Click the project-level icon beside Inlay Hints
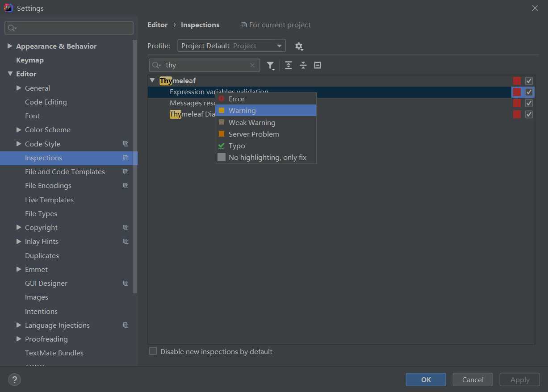The height and width of the screenshot is (392, 548). click(125, 241)
